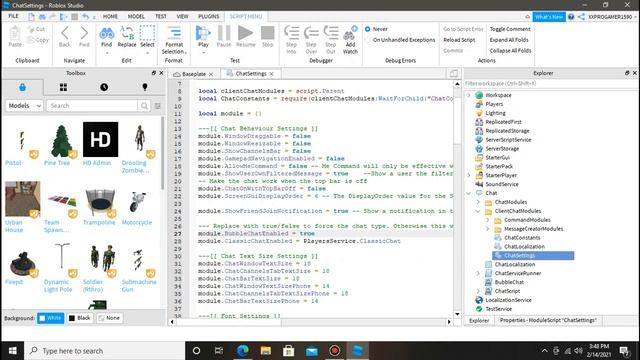Screen dimensions: 640x360
Task: Open the Marketplace tab in Toolbox
Action: (22, 87)
